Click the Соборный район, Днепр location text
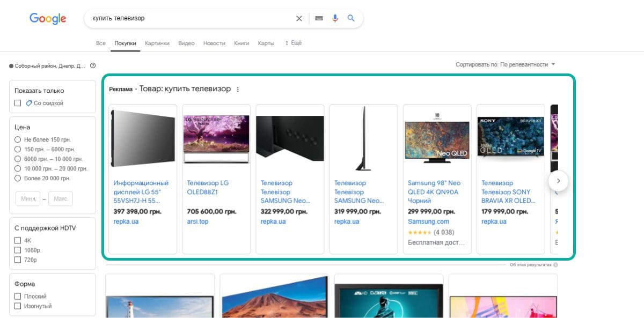644x318 pixels. [x=50, y=66]
